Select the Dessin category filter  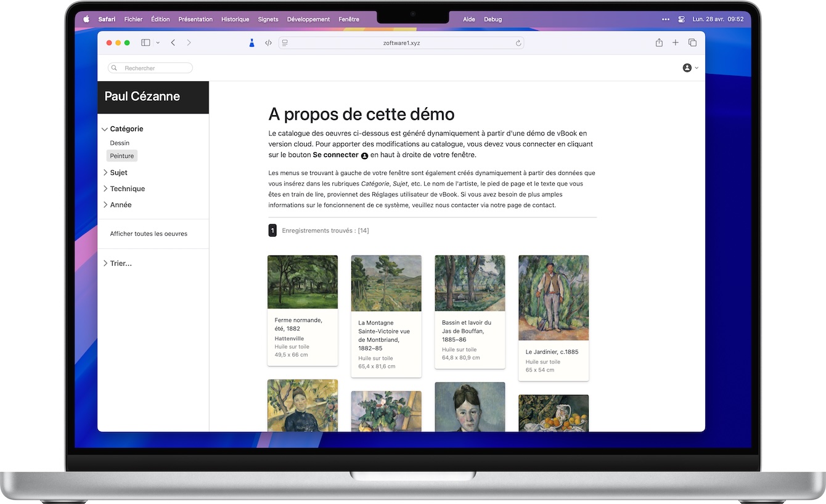point(120,143)
